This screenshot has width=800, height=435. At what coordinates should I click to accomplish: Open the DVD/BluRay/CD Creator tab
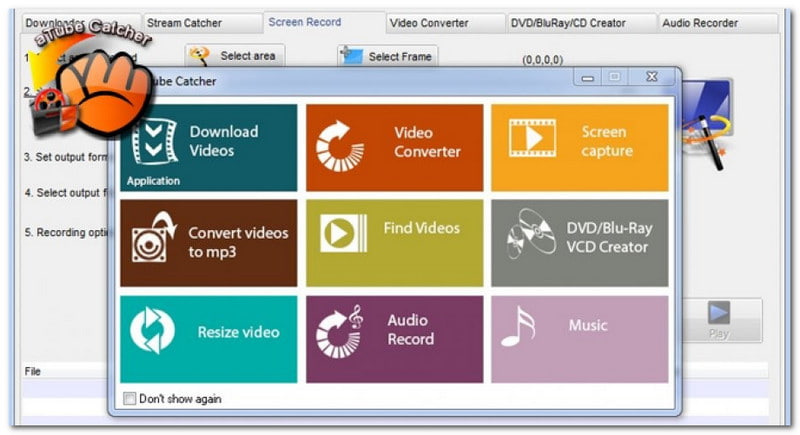pyautogui.click(x=568, y=22)
